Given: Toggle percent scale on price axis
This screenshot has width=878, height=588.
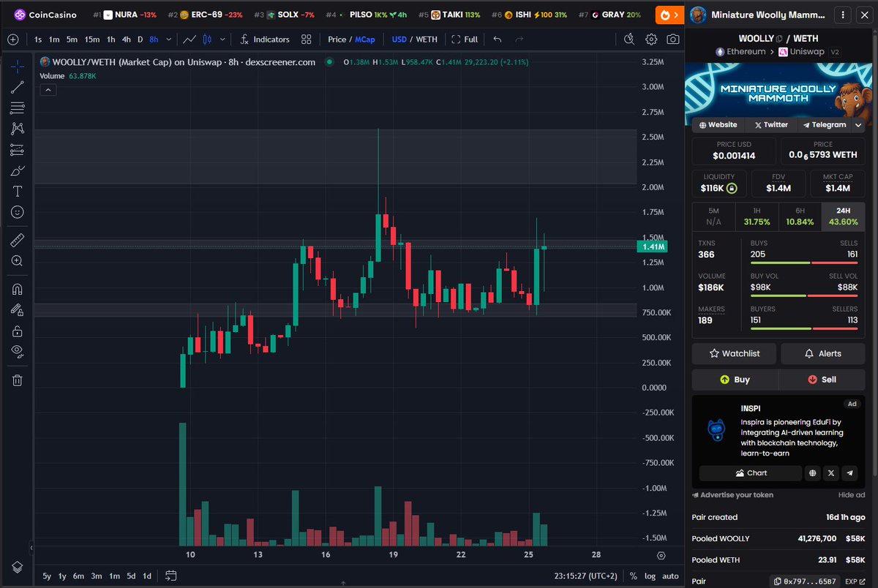Looking at the screenshot, I should [633, 576].
